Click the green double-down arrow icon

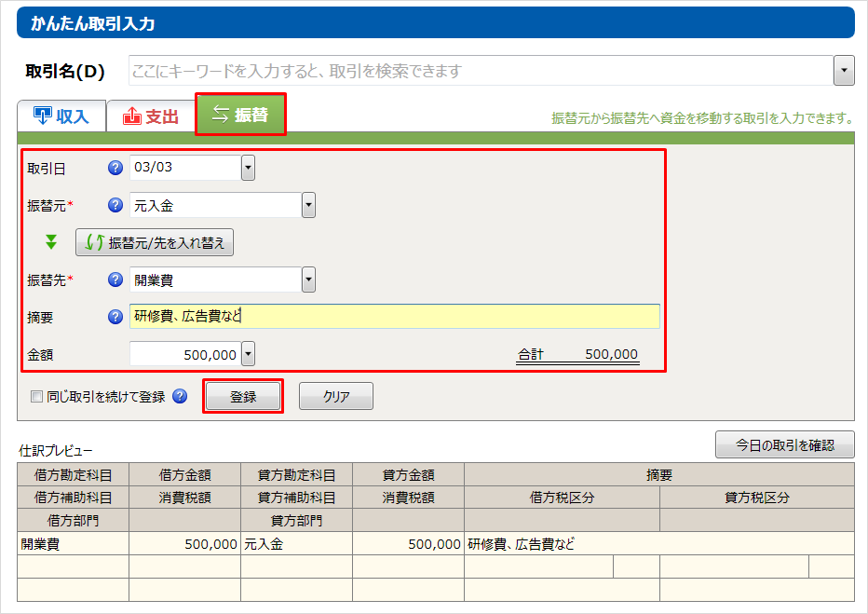(51, 242)
